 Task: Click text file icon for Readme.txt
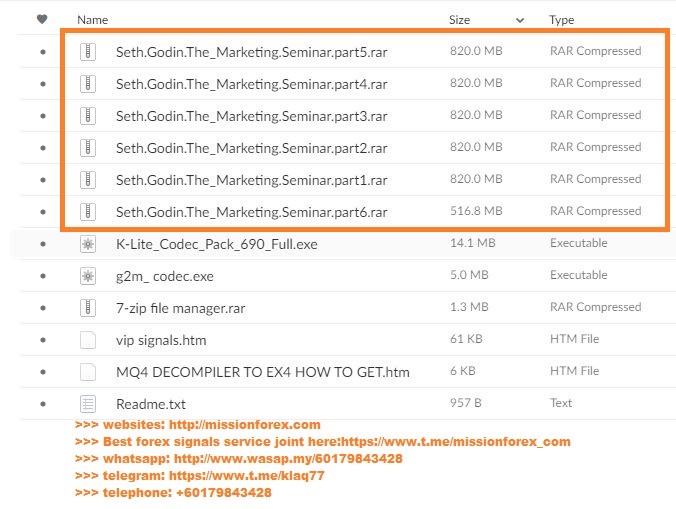(x=88, y=404)
